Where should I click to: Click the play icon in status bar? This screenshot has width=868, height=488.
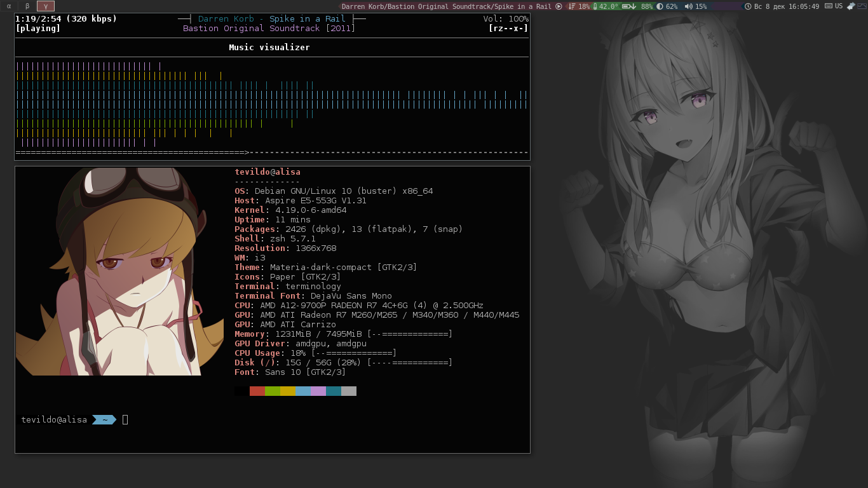tap(559, 6)
